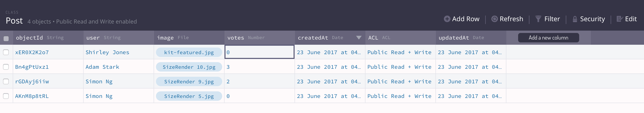
Task: Click the votes cell showing 0 in first row
Action: (259, 52)
